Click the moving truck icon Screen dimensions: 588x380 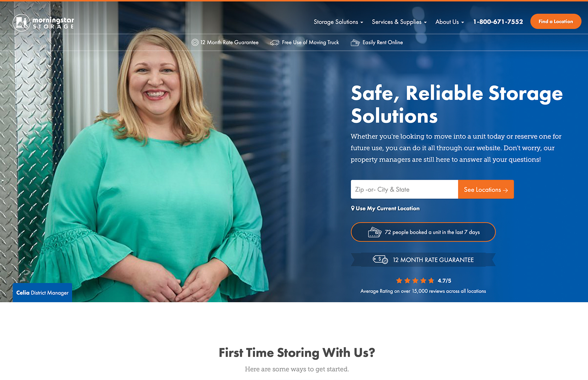click(x=275, y=42)
